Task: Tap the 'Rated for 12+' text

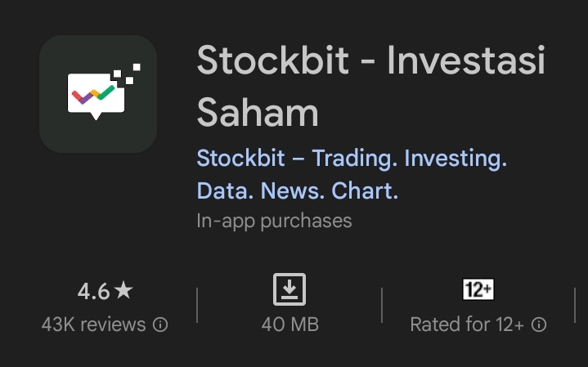Action: 467,324
